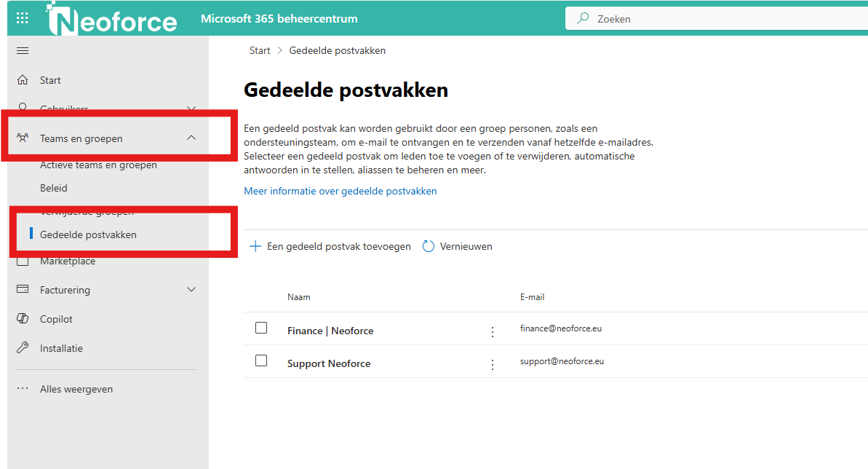Sort by the E-mail column header

(x=532, y=297)
